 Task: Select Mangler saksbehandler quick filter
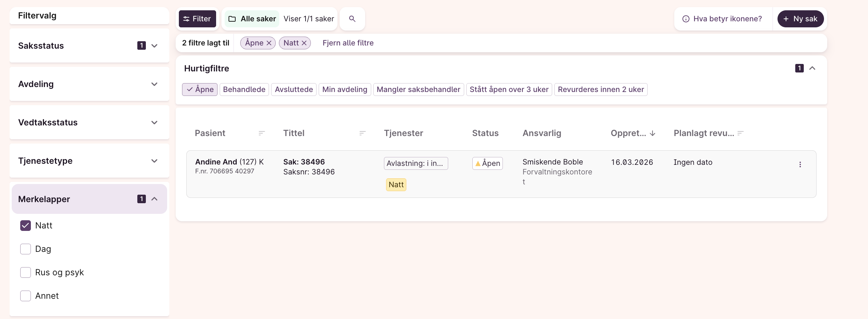point(418,90)
